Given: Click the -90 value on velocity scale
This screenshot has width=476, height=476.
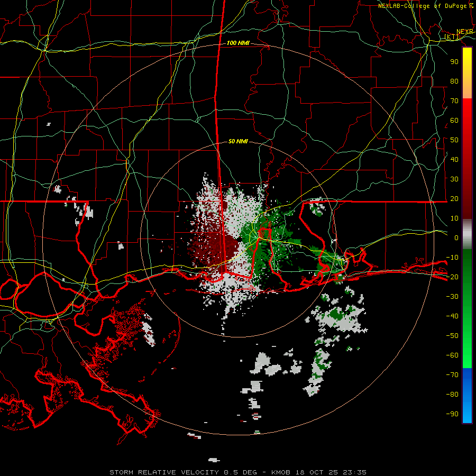Looking at the screenshot, I should 452,414.
